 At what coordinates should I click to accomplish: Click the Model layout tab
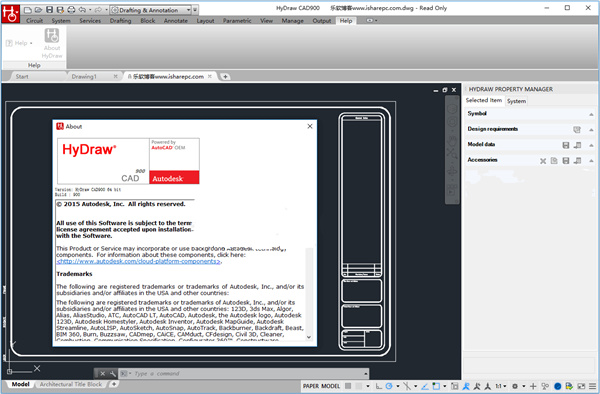tap(20, 384)
